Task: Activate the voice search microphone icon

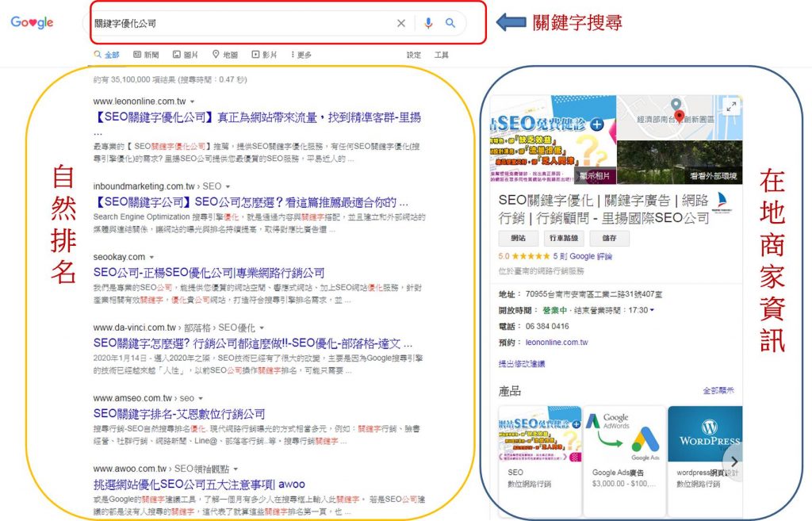Action: [x=429, y=23]
